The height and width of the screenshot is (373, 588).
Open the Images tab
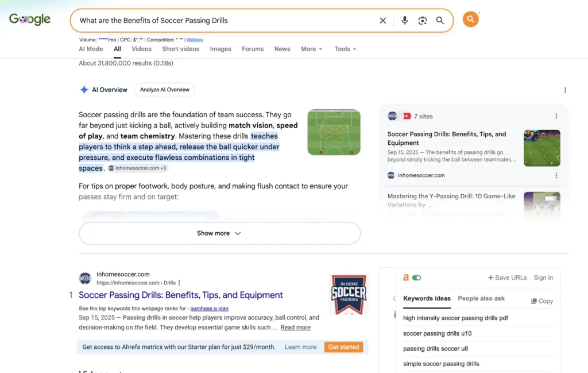(x=220, y=49)
